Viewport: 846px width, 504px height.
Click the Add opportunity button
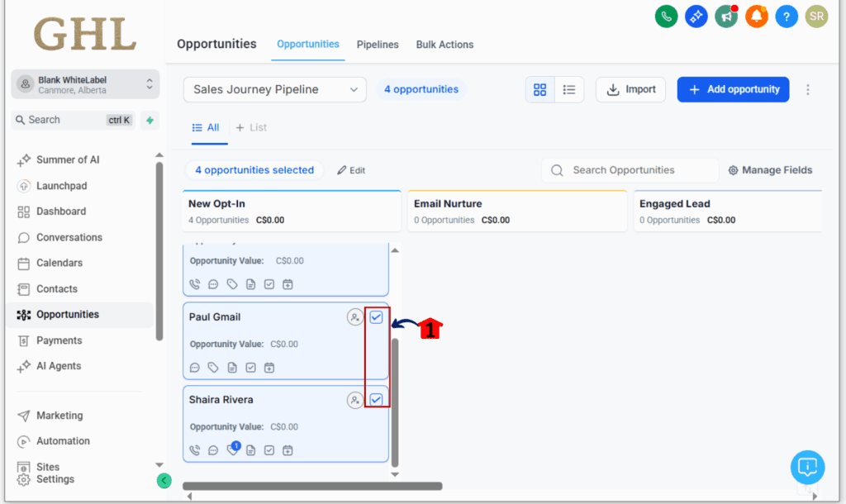pos(733,89)
